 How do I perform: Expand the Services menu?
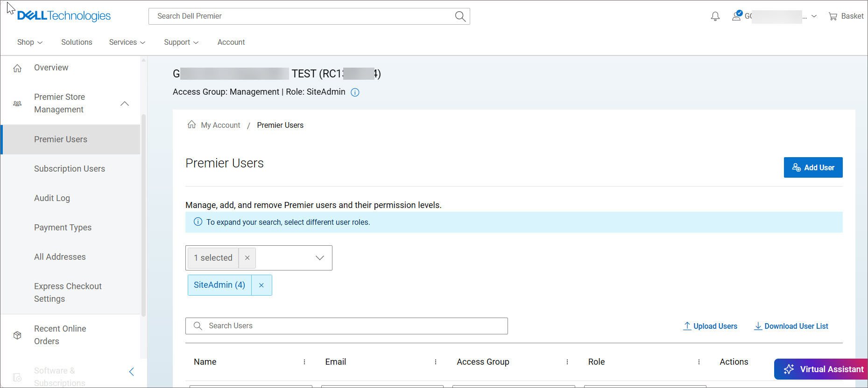coord(127,42)
